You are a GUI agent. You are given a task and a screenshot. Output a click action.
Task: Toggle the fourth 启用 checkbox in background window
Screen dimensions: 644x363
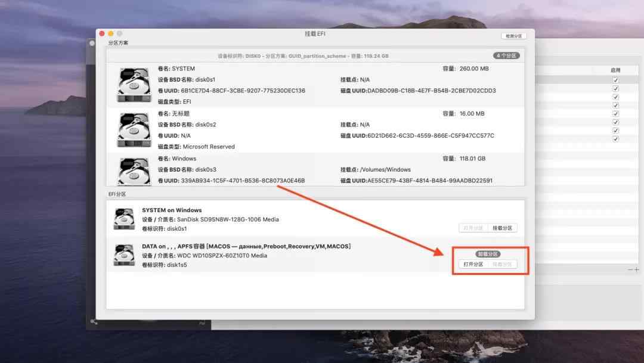(615, 105)
